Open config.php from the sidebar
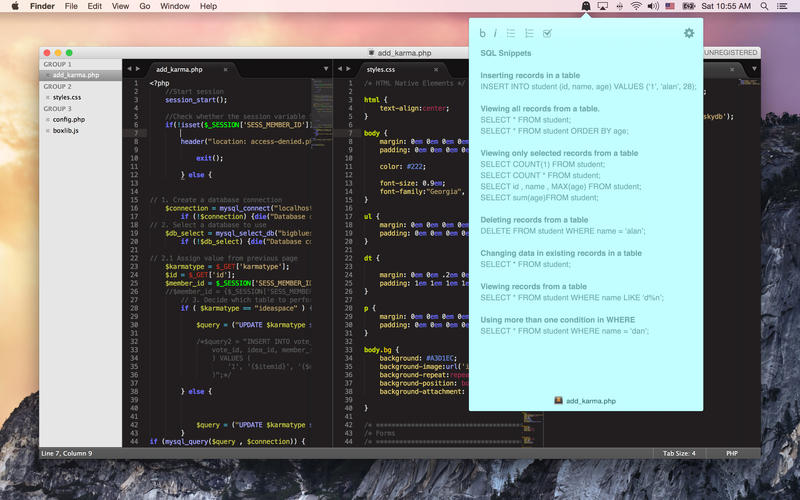Image resolution: width=800 pixels, height=500 pixels. coord(70,119)
